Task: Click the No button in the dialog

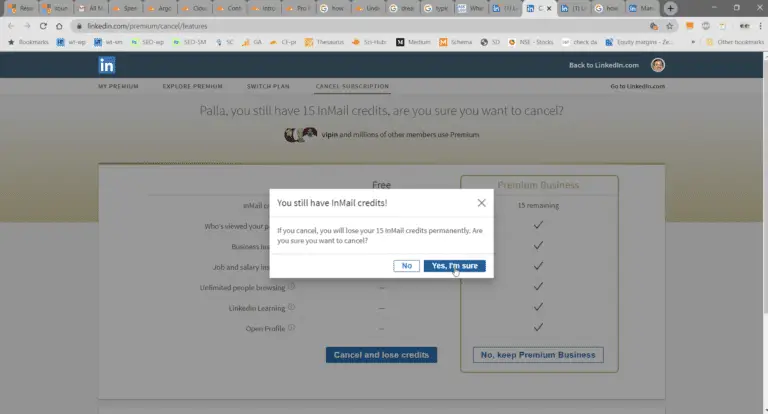Action: coord(407,266)
